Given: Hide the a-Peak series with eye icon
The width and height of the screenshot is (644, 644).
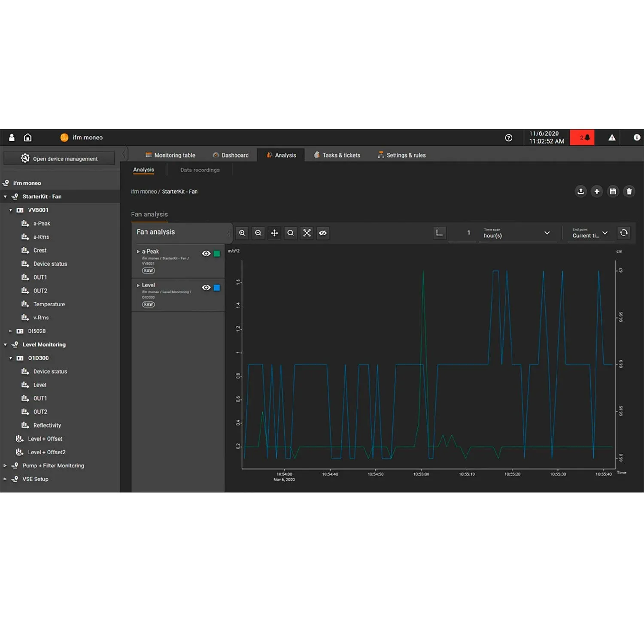Looking at the screenshot, I should [206, 254].
